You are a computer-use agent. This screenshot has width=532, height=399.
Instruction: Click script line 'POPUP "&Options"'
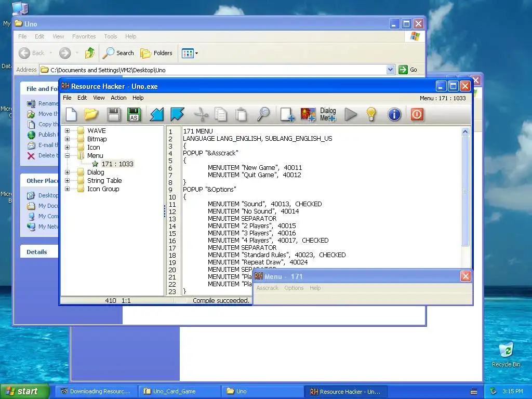[x=209, y=189]
